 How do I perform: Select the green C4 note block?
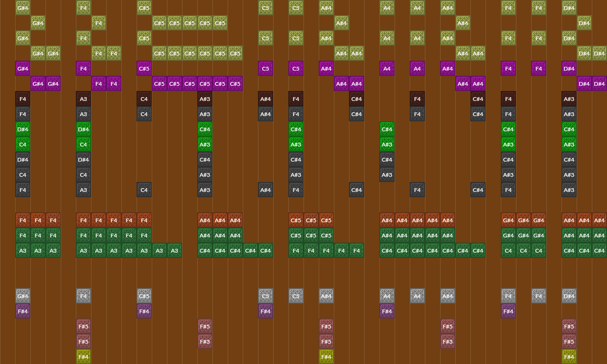[x=23, y=144]
